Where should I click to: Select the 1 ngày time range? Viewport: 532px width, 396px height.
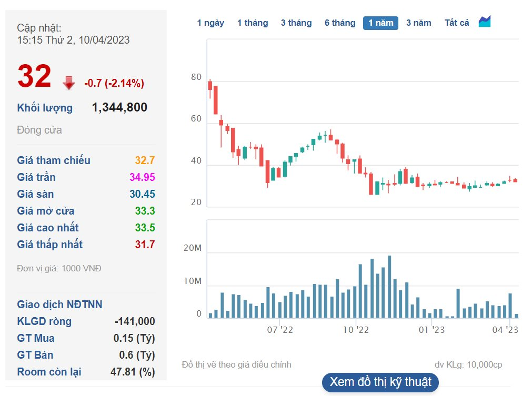(x=210, y=23)
